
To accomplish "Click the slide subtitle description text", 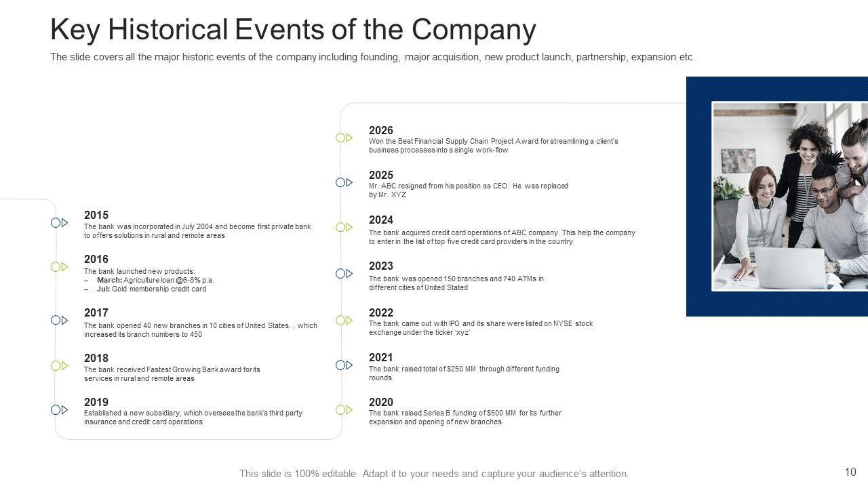I will point(372,58).
